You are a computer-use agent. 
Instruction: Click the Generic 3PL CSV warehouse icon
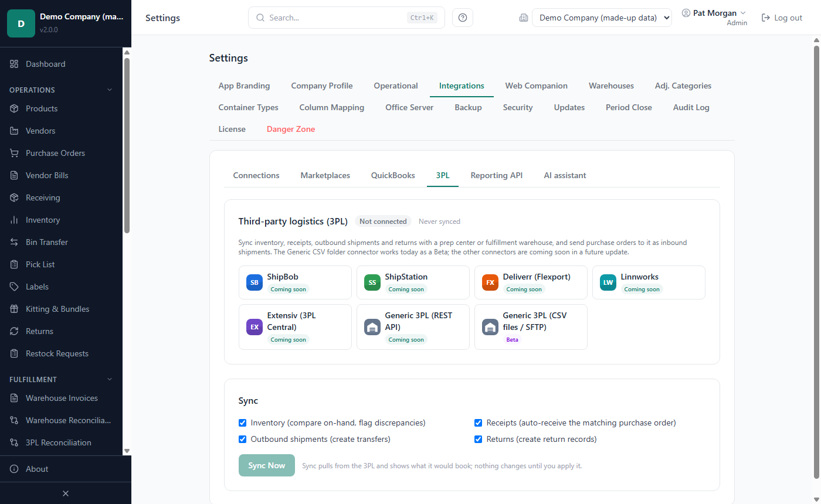(x=490, y=327)
